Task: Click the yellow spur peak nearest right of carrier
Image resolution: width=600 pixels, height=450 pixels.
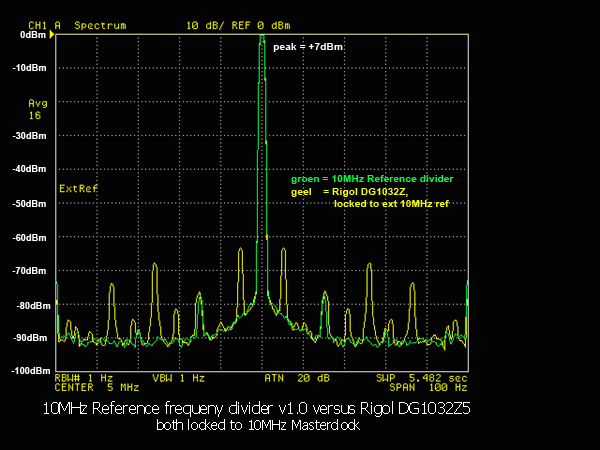Action: tap(283, 250)
